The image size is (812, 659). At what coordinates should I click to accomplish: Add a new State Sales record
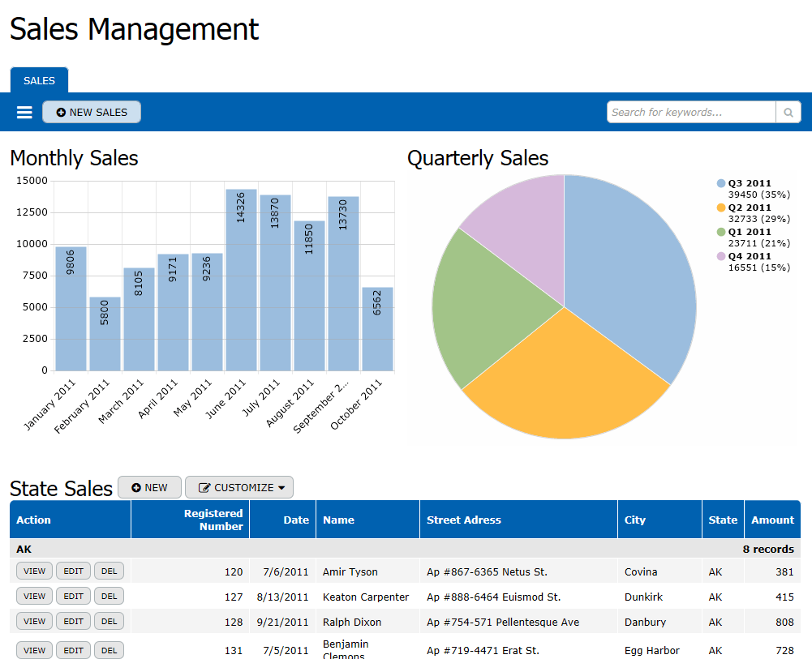[x=149, y=487]
